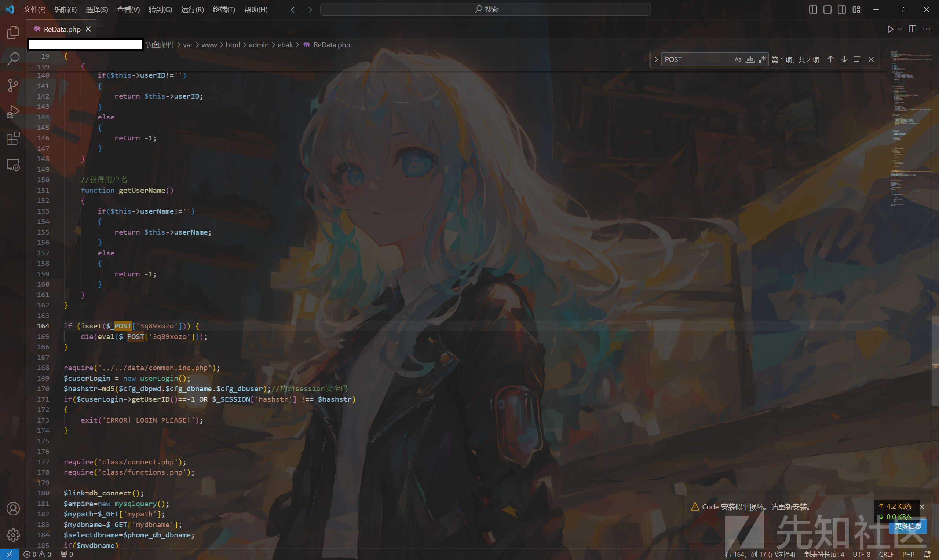Toggle the bottom panel layout icon
The image size is (939, 560).
click(827, 10)
